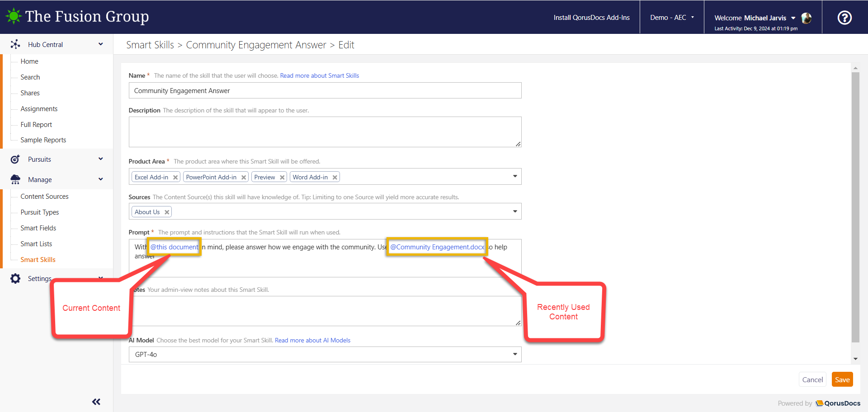Open the Product Area dropdown
This screenshot has width=868, height=412.
[514, 176]
